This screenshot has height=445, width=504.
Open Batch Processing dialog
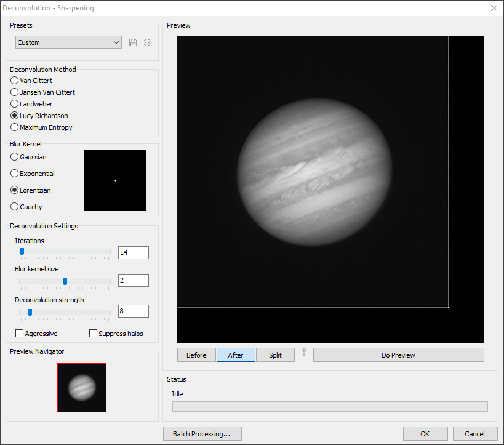202,434
